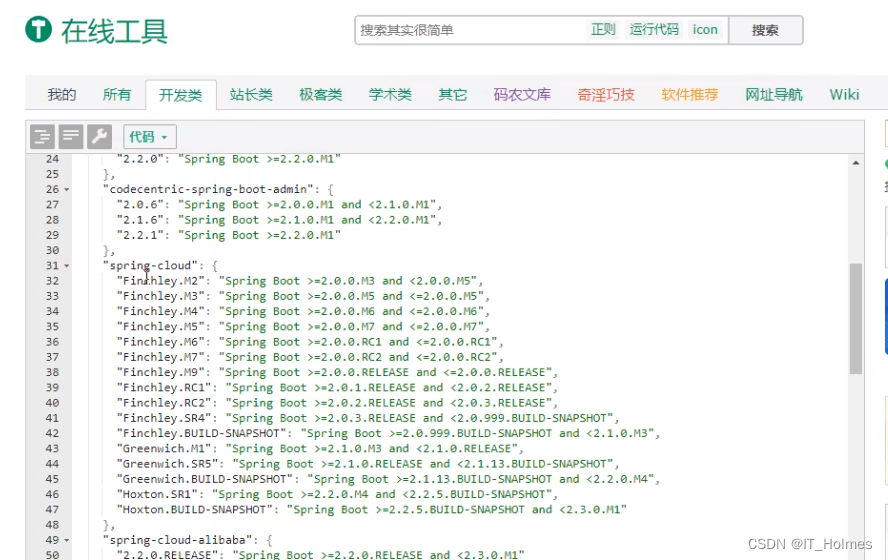
Task: Click the "spring-cloud-alibaba" key text
Action: click(177, 540)
